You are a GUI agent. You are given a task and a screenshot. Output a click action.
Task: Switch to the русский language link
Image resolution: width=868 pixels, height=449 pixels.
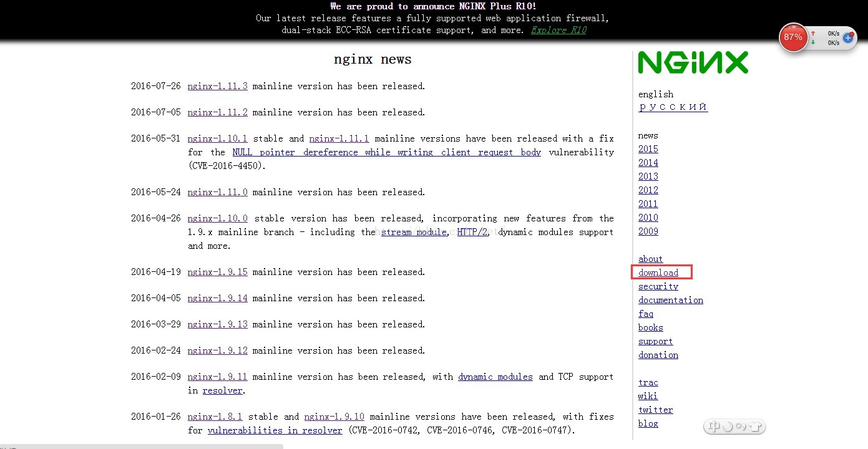tap(673, 107)
